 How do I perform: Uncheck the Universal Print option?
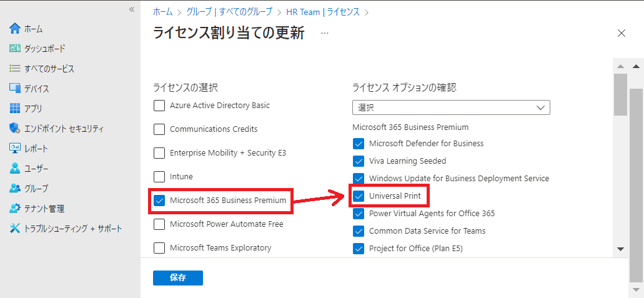coord(359,196)
